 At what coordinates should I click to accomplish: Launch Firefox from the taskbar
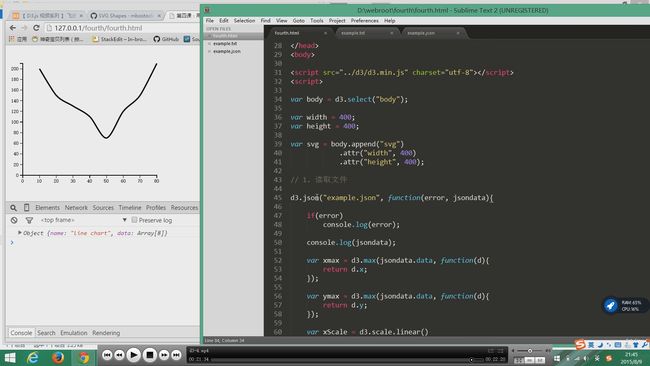58,357
